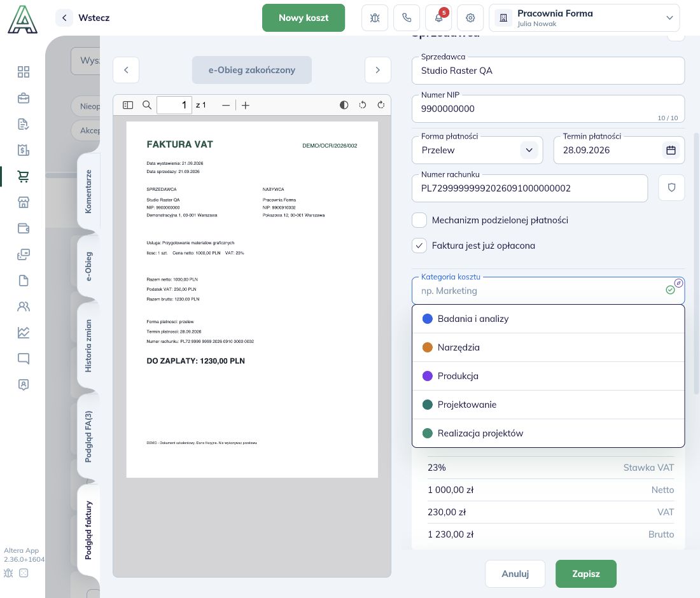Open settings gear in header

point(470,18)
